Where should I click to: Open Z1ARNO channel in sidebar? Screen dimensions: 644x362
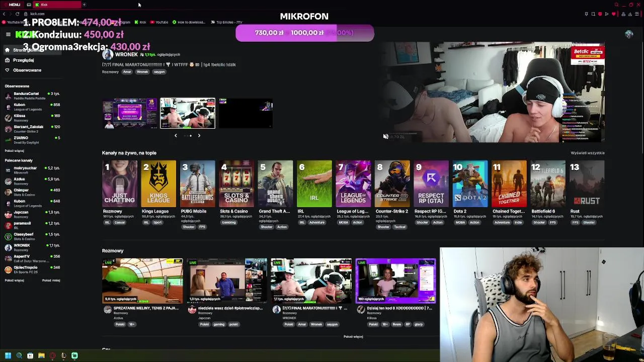(32, 140)
